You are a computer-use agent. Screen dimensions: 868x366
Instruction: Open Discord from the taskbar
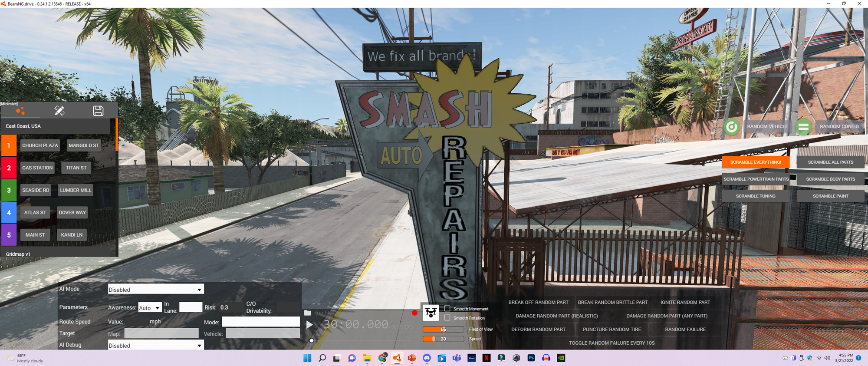pos(427,358)
